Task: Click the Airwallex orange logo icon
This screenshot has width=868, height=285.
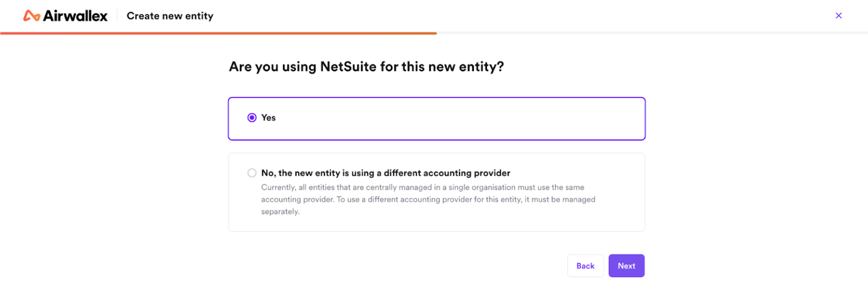Action: point(31,16)
